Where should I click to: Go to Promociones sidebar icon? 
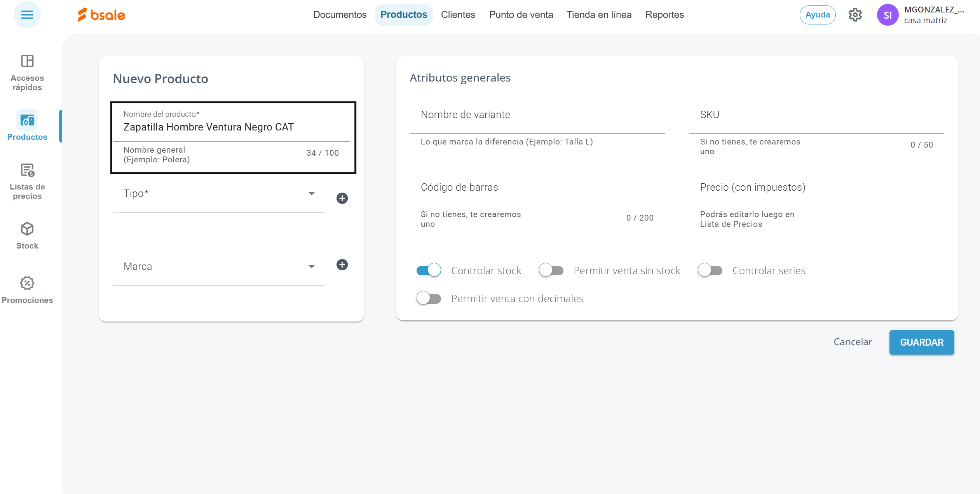pos(27,284)
